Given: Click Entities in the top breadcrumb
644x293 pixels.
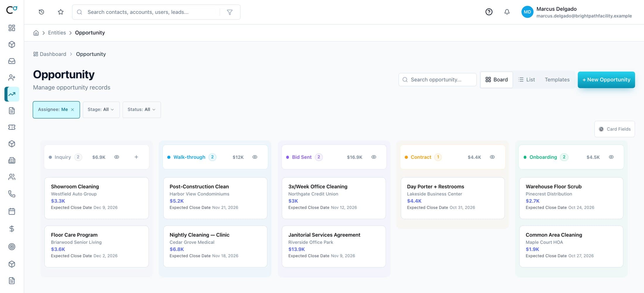Looking at the screenshot, I should (x=57, y=33).
